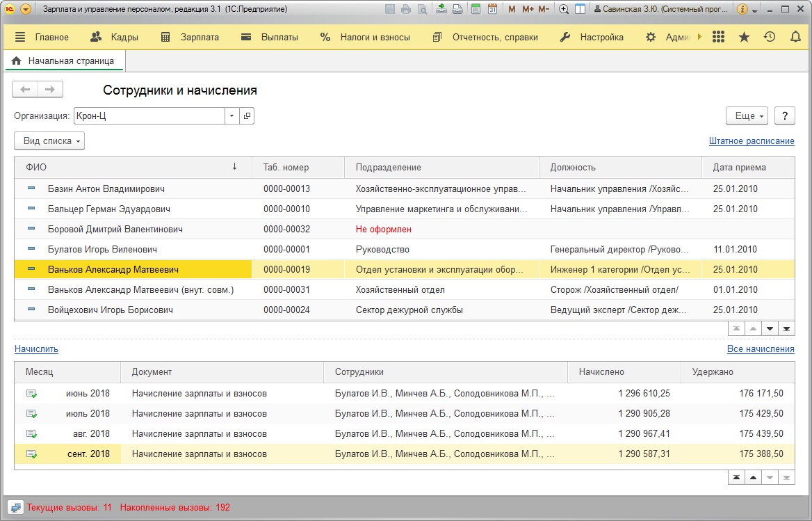Screen dimensions: 812x521
Task: Switch to the Начальная страница tab
Action: [x=65, y=61]
